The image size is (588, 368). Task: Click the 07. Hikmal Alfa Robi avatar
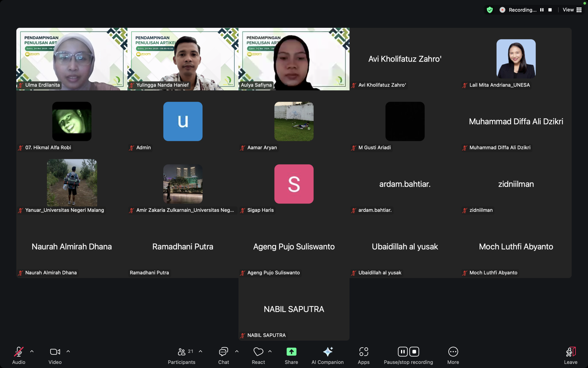(x=72, y=121)
